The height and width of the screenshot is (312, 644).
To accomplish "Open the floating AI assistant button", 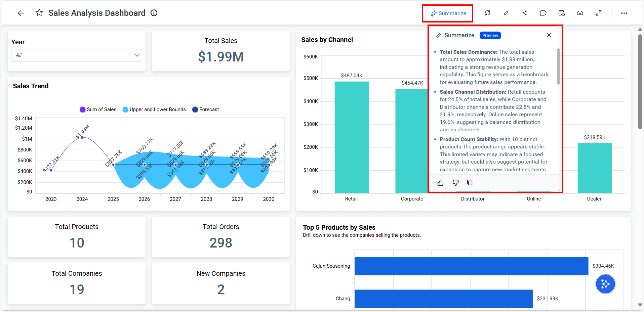I will pos(605,284).
